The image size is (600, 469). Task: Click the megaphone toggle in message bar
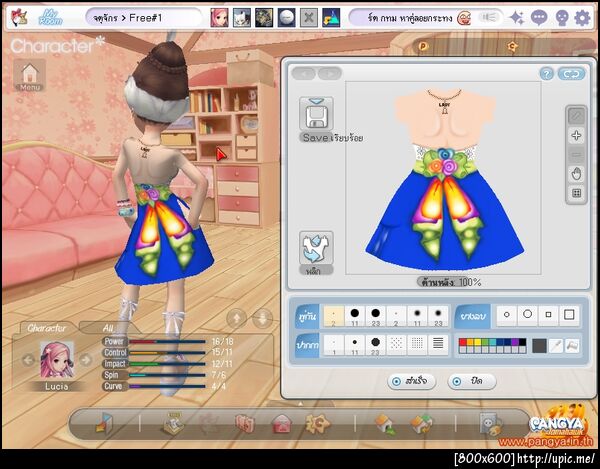[489, 17]
